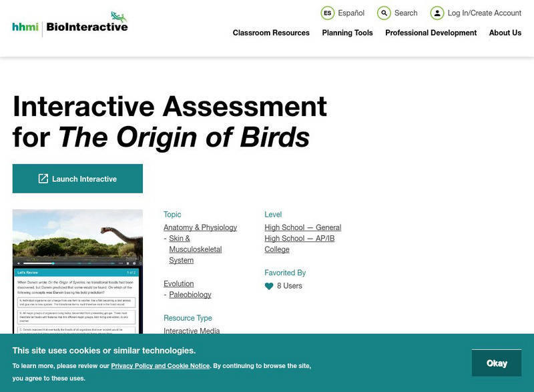The height and width of the screenshot is (392, 534).
Task: Switch the site language to Español
Action: [351, 13]
